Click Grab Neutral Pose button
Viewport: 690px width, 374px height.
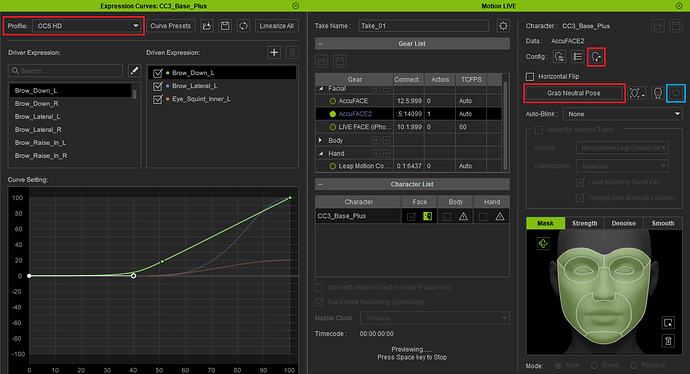574,93
